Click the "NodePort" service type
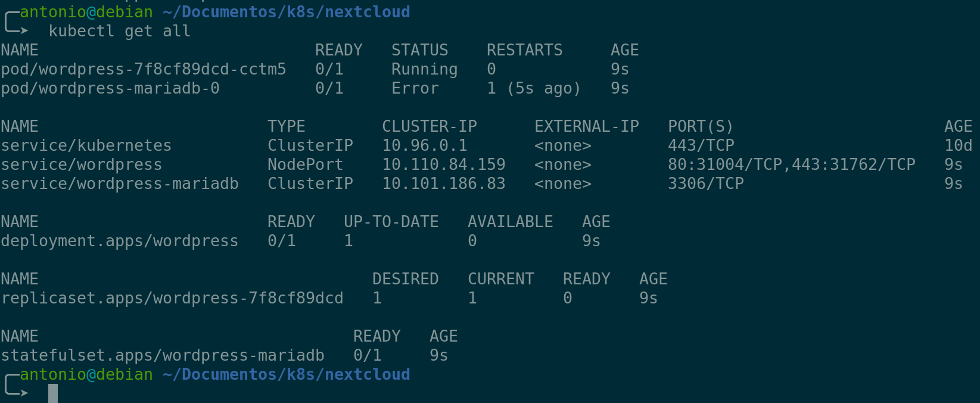 tap(305, 165)
